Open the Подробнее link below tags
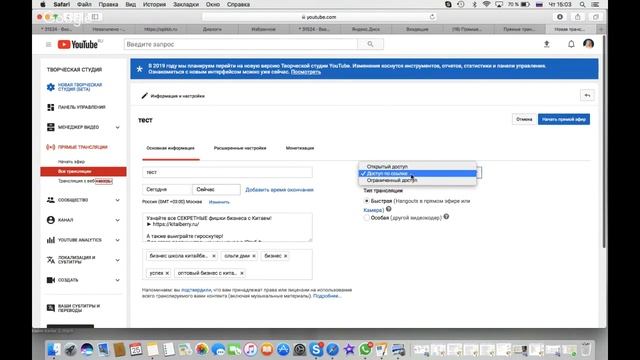 [x=327, y=296]
